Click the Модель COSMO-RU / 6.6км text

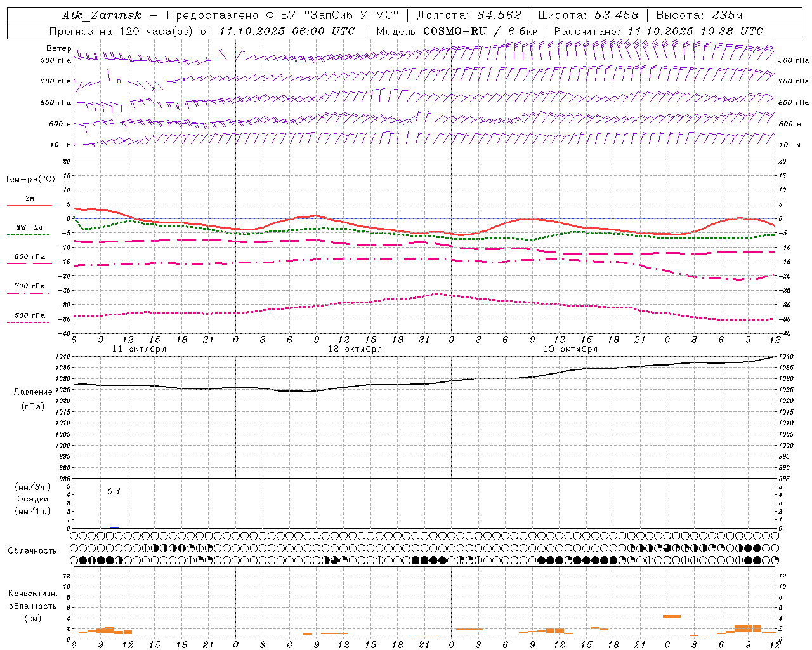coord(457,31)
